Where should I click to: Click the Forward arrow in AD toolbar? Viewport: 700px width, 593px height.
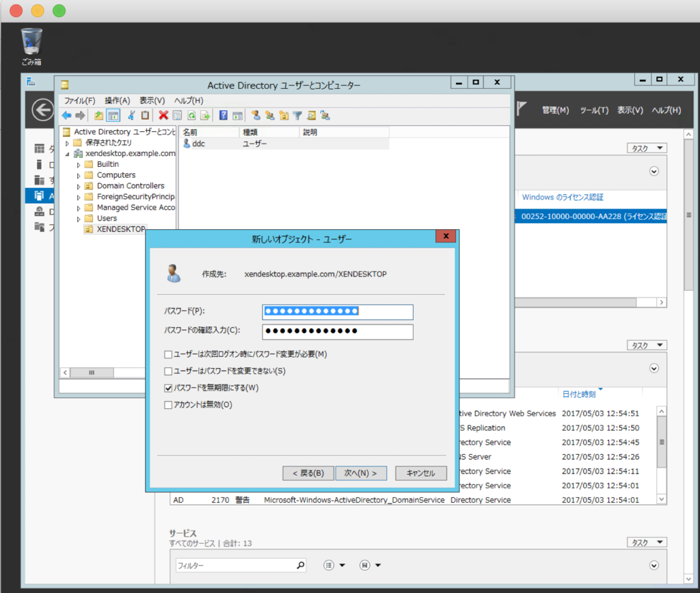(x=81, y=116)
